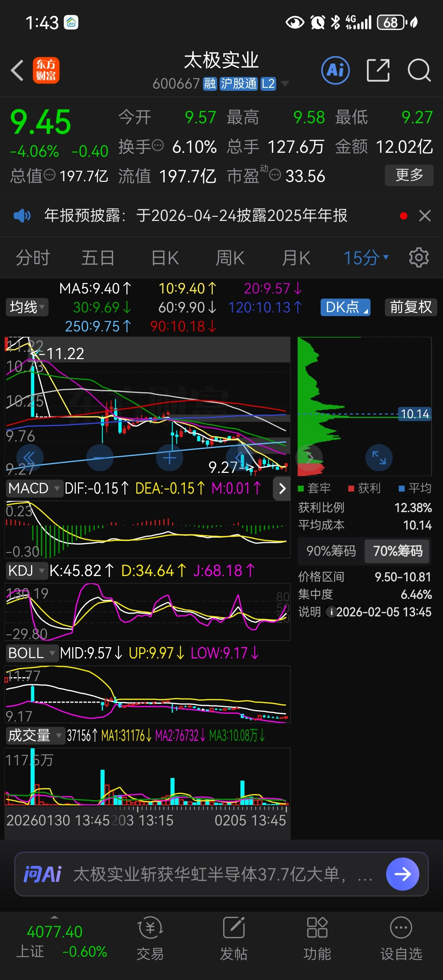Open the MACD indicator dropdown
443x980 pixels.
(x=34, y=488)
